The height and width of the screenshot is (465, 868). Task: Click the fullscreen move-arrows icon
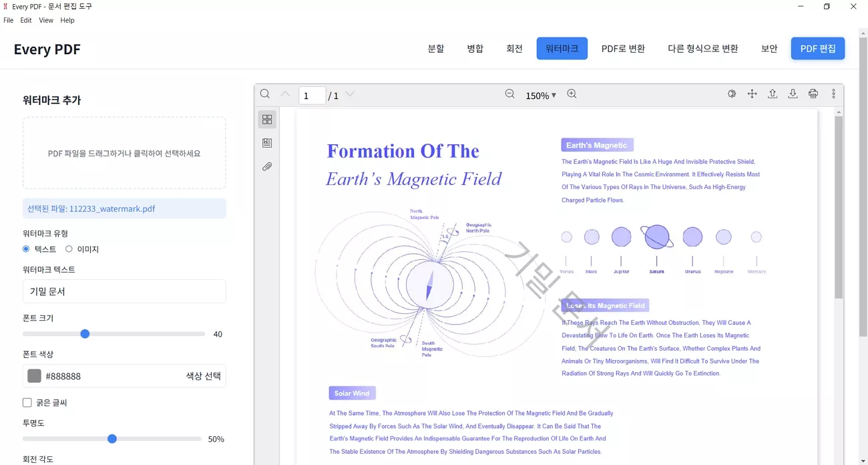[752, 94]
